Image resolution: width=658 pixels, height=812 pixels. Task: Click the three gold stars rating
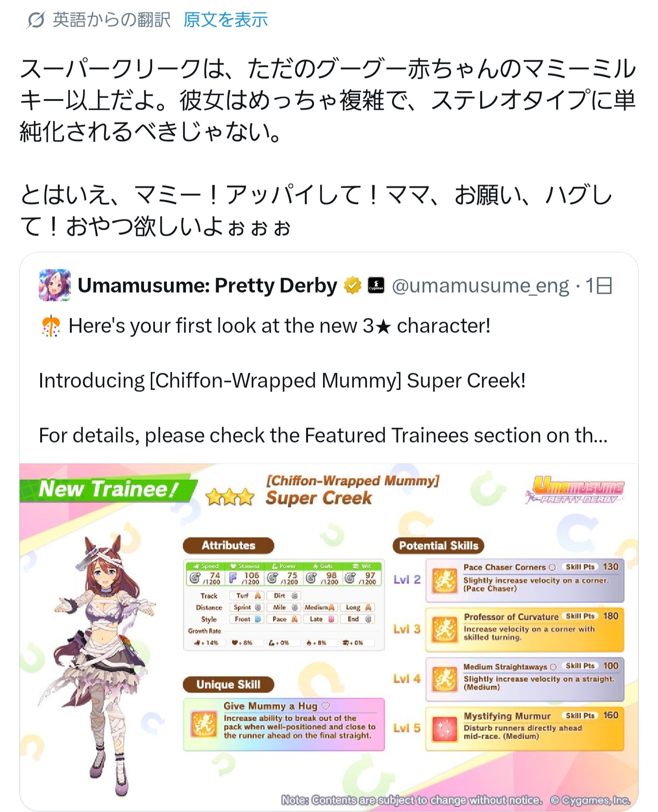pyautogui.click(x=229, y=497)
